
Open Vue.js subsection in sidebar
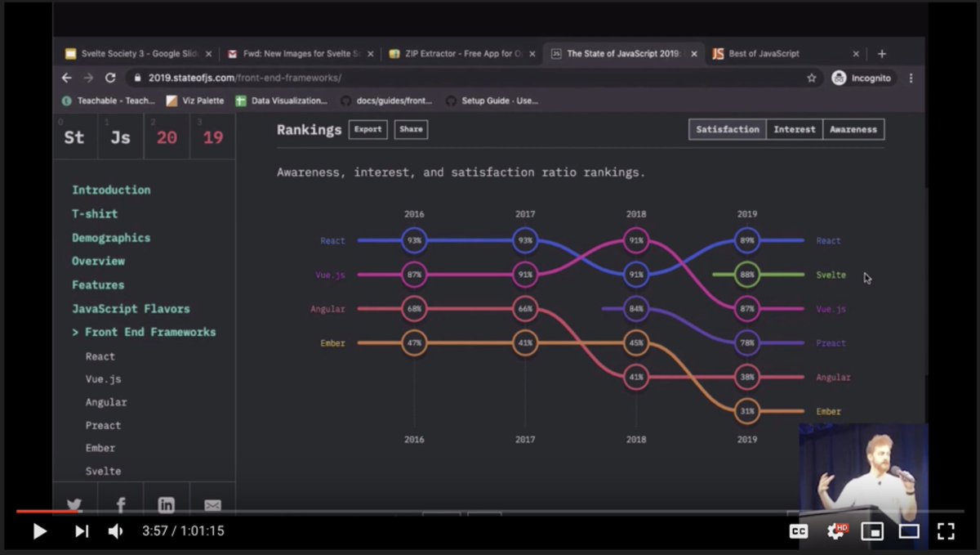pyautogui.click(x=103, y=379)
